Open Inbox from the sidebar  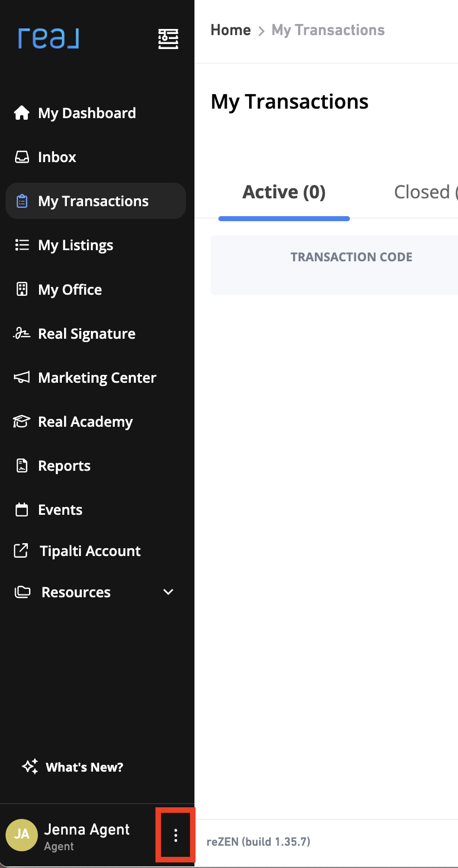click(x=57, y=157)
